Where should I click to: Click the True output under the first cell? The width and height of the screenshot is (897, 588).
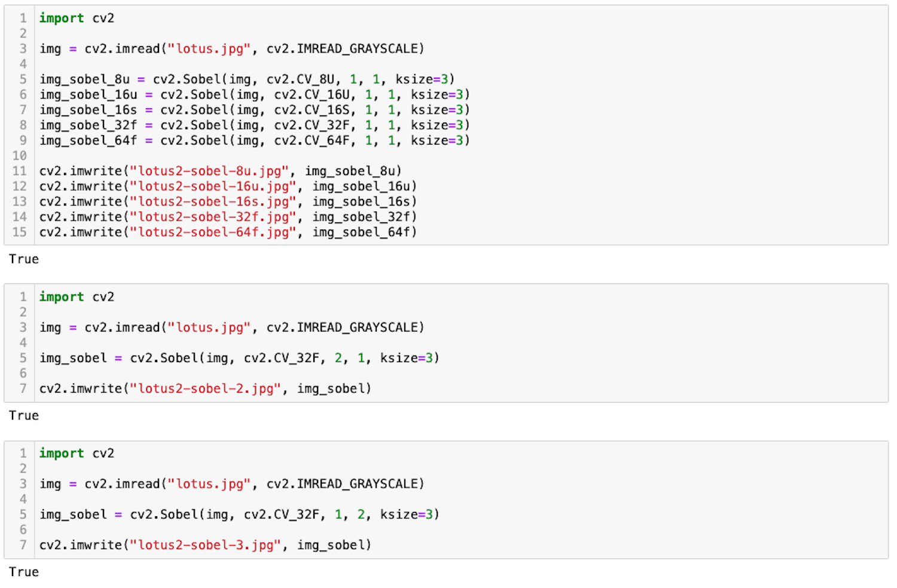point(24,259)
